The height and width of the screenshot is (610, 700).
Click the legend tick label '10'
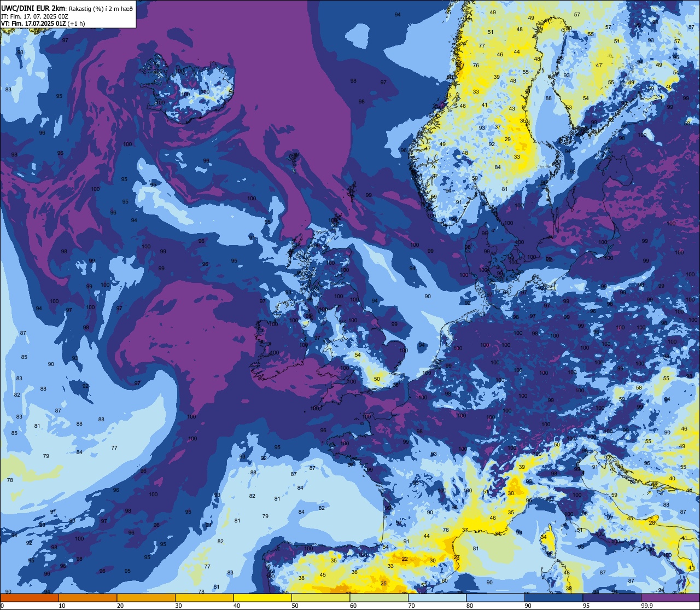pyautogui.click(x=62, y=606)
